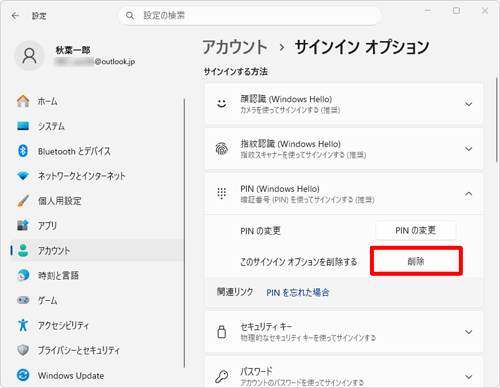Click the 設定の検索 search field
This screenshot has height=388, width=500.
pyautogui.click(x=250, y=15)
